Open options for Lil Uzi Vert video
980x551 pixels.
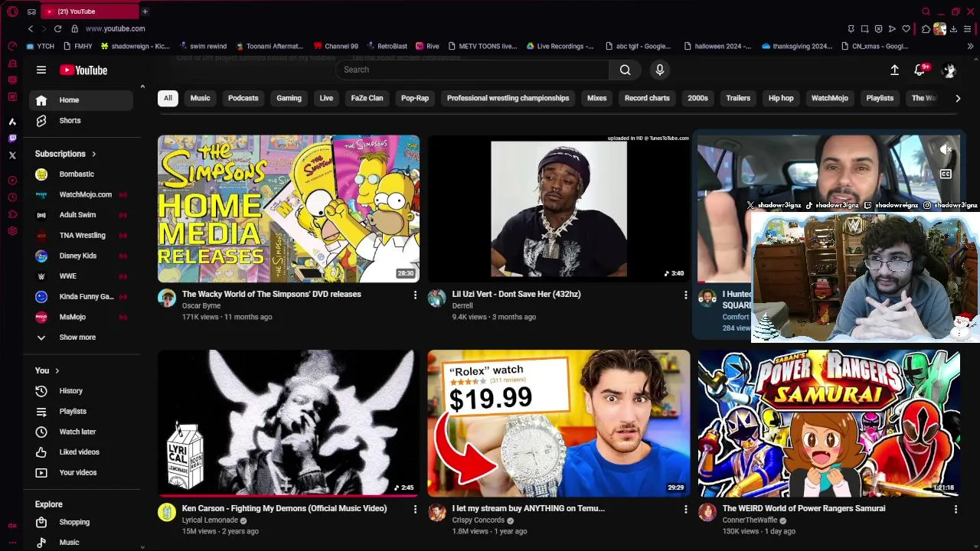click(x=685, y=295)
